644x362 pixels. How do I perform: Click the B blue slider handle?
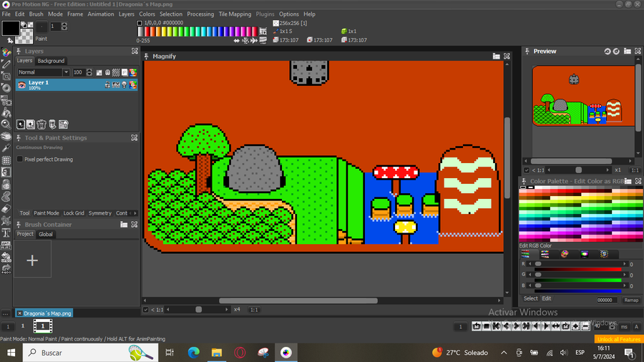[x=538, y=285]
